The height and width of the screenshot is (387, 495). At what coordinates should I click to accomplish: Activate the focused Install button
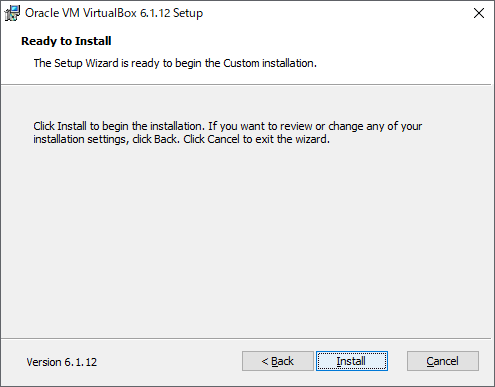click(x=352, y=361)
